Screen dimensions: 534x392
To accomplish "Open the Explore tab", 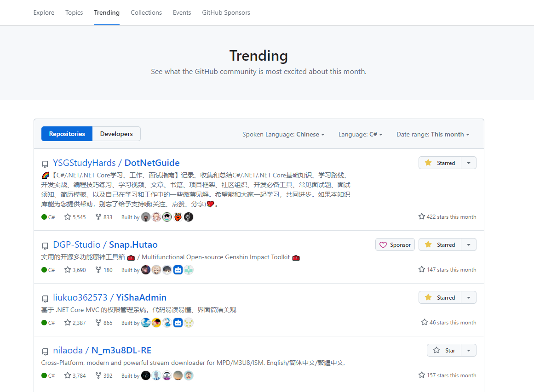I will click(44, 12).
